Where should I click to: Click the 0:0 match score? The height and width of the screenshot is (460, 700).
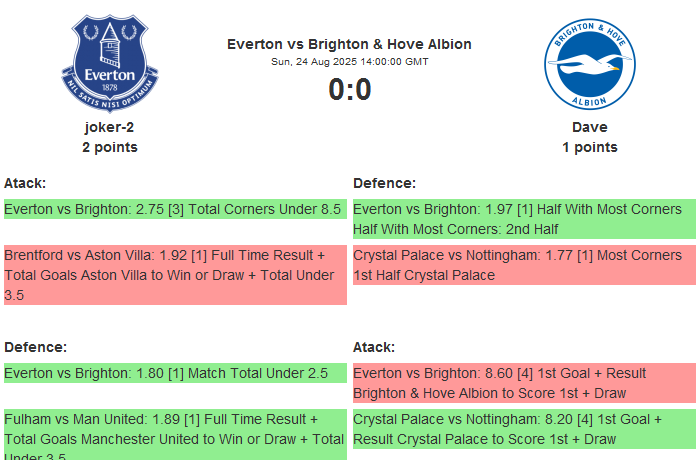[349, 90]
